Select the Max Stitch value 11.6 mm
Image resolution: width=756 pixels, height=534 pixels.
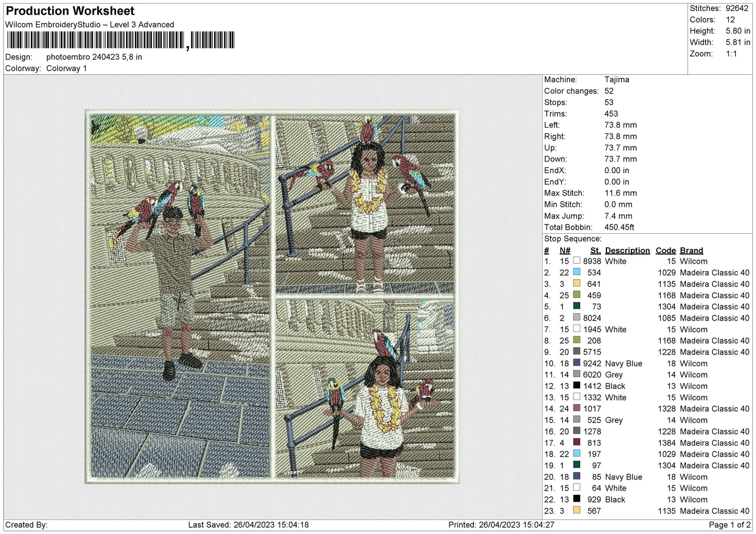point(620,193)
